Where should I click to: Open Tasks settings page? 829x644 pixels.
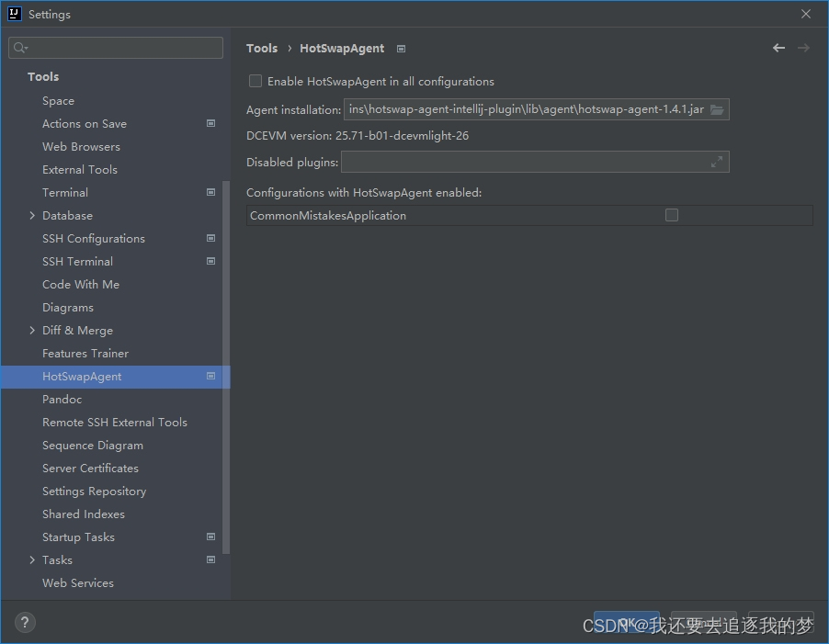[x=57, y=560]
